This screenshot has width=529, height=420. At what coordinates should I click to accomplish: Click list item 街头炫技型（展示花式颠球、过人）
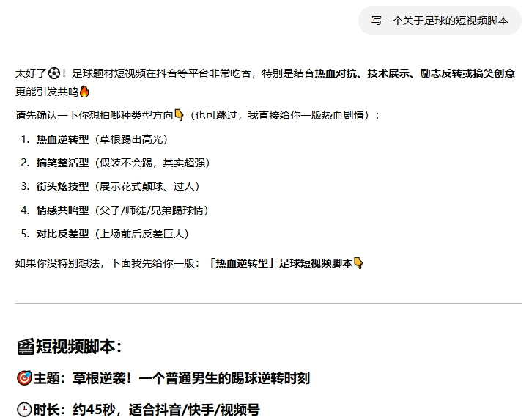pyautogui.click(x=118, y=186)
